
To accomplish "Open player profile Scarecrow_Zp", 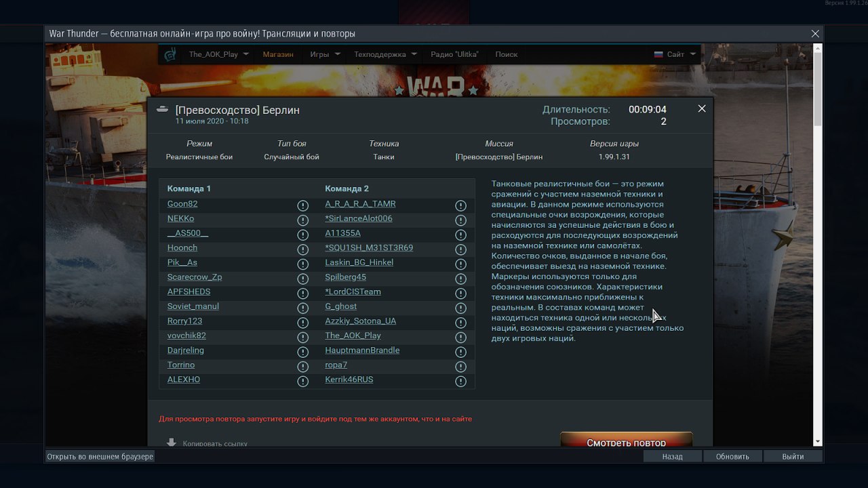I will 195,277.
